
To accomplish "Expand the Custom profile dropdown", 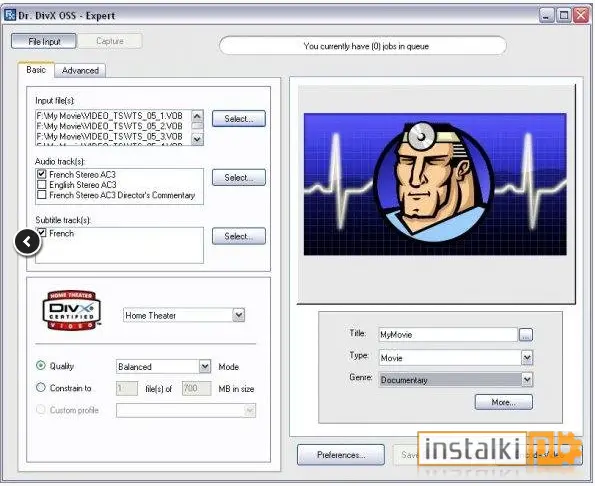I will pos(249,410).
